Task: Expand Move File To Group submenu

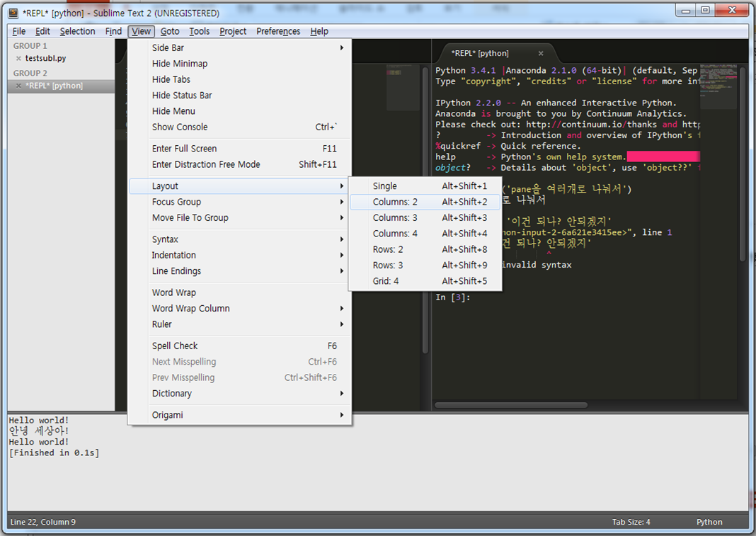Action: (240, 218)
